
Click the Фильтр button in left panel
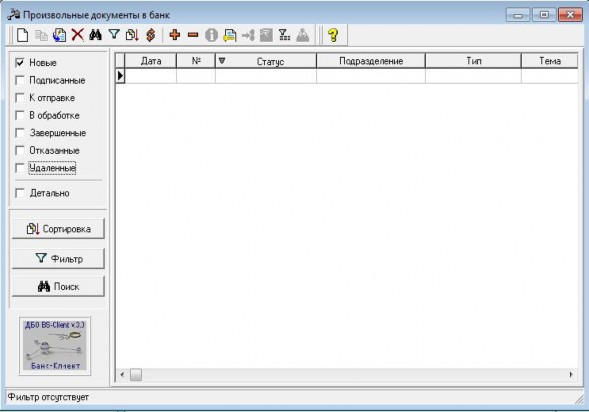58,258
